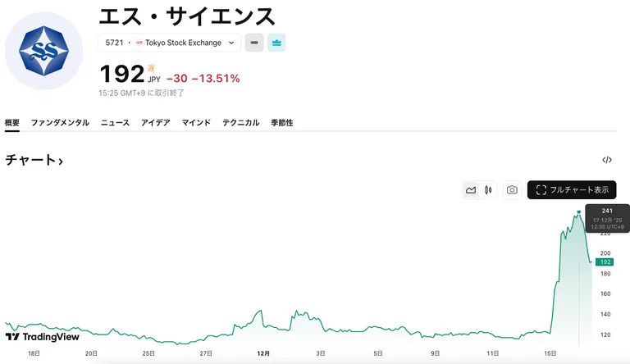Click the TradingView logo on chart
Image resolution: width=630 pixels, height=364 pixels.
(x=43, y=337)
